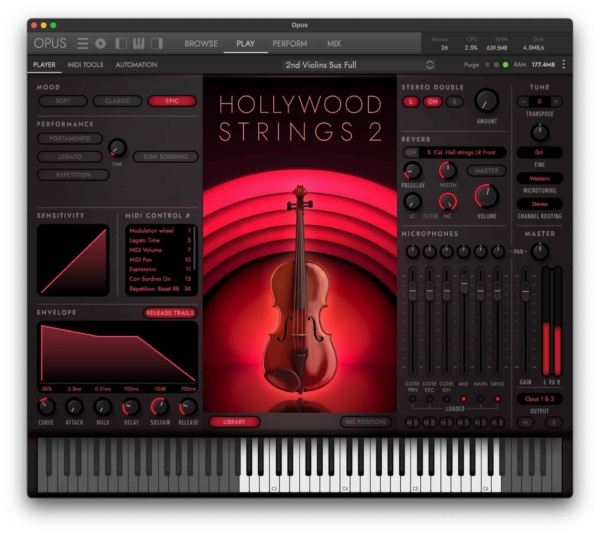Select Stereo Double L channel

click(x=411, y=102)
